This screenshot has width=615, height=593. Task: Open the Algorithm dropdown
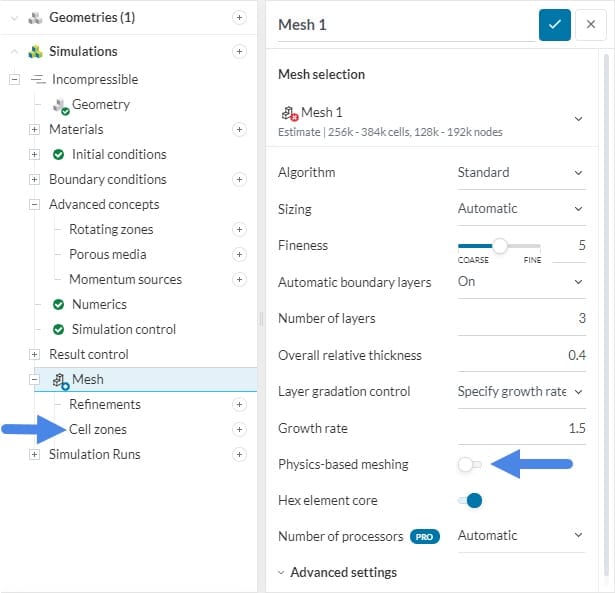(520, 172)
